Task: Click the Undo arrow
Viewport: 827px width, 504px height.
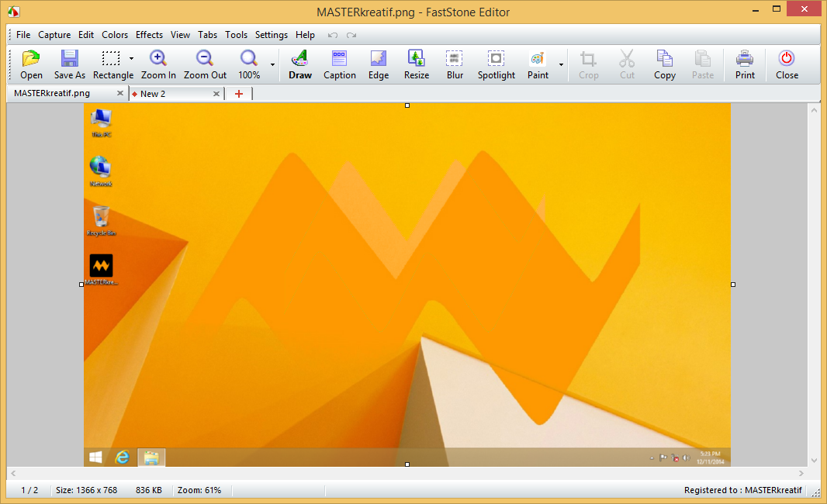Action: tap(332, 36)
